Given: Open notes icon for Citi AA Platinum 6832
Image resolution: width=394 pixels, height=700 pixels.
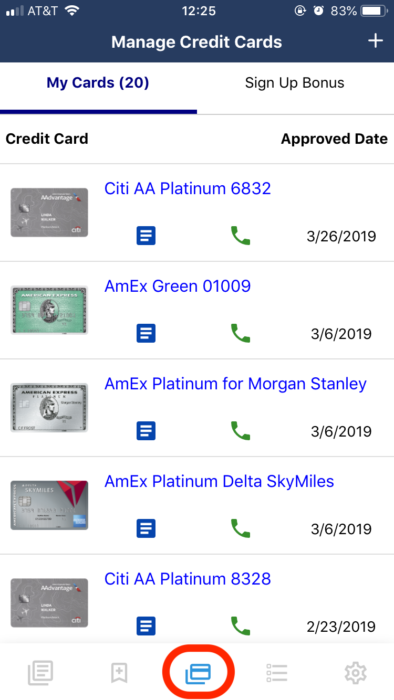Looking at the screenshot, I should click(146, 236).
